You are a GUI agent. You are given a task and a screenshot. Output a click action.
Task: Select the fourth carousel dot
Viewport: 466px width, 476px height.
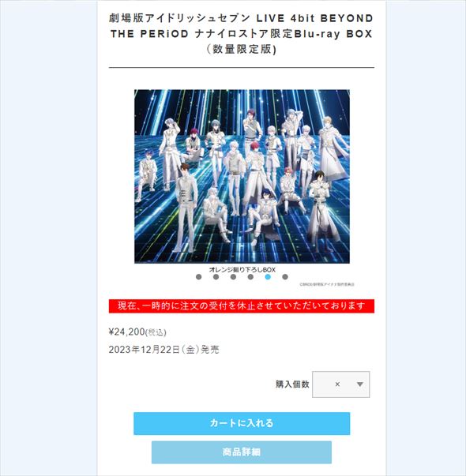(250, 276)
